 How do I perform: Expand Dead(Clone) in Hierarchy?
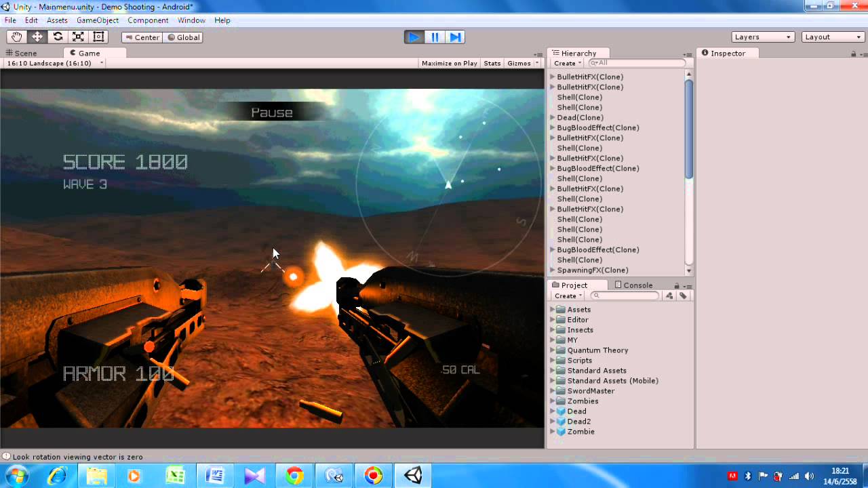[552, 117]
